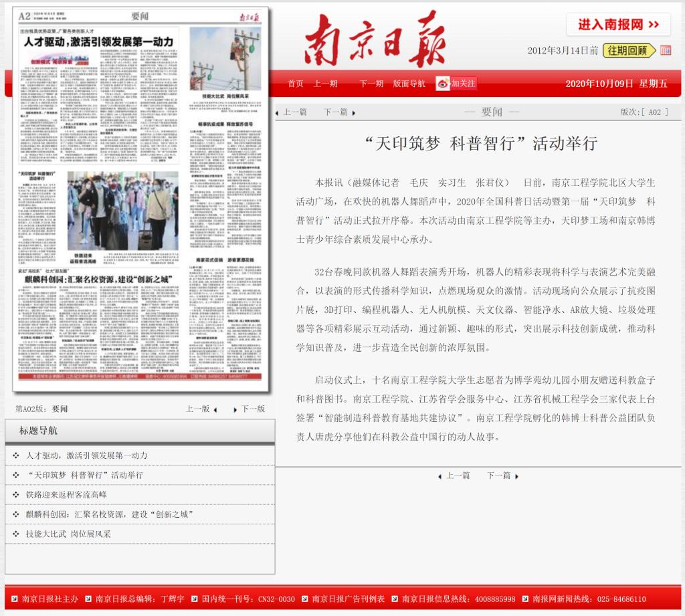Image resolution: width=685 pixels, height=616 pixels.
Task: Select 技能大比武 岗位展风采 in title navigation
Action: tap(68, 534)
